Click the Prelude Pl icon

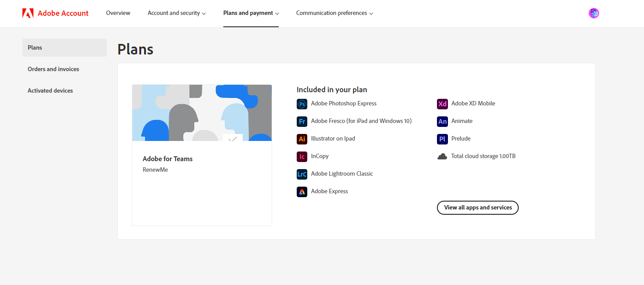442,139
